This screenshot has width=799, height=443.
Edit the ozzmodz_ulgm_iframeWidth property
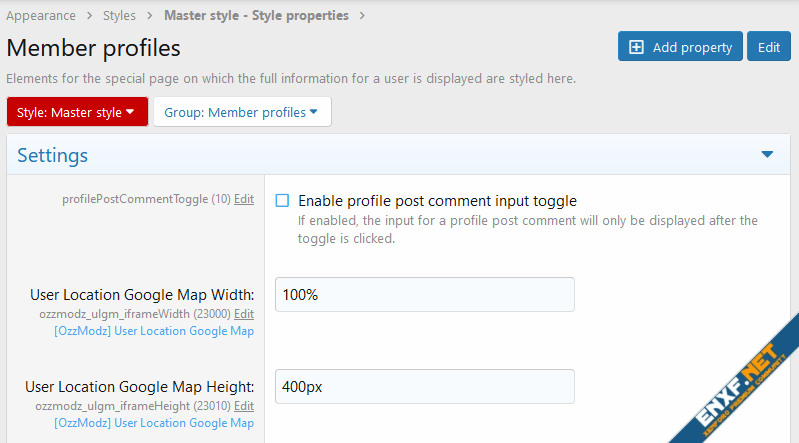pos(243,313)
